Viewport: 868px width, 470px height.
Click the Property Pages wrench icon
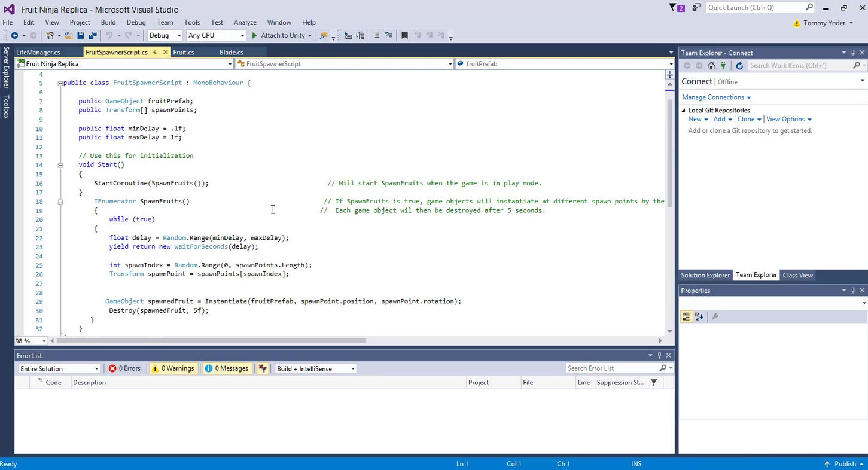715,316
